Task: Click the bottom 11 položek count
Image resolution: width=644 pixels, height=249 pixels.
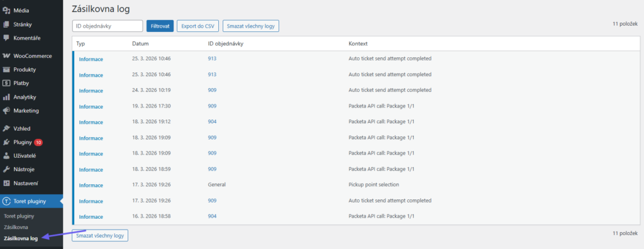Action: [x=626, y=233]
